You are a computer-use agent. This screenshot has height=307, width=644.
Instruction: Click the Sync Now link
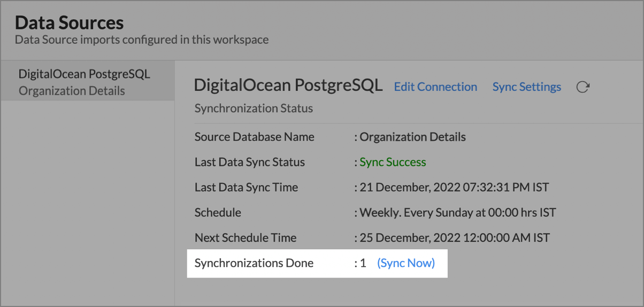click(406, 263)
